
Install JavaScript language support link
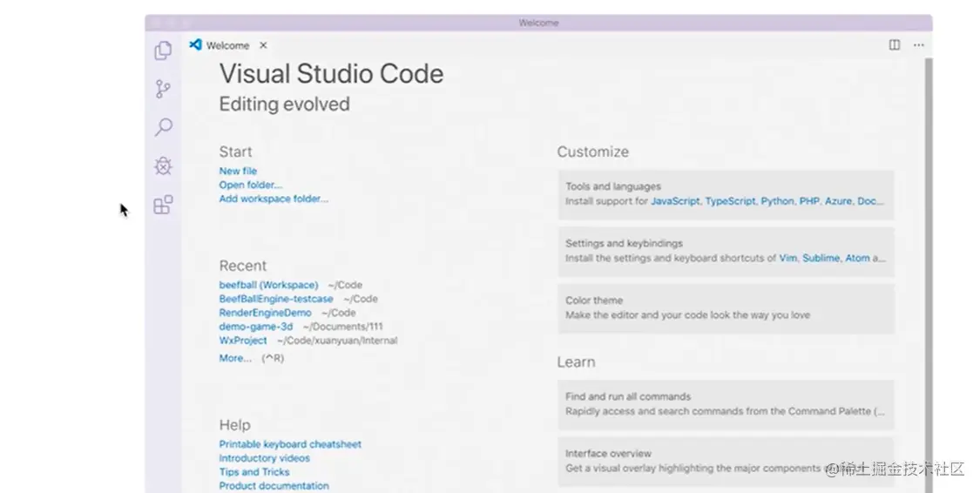pos(675,201)
